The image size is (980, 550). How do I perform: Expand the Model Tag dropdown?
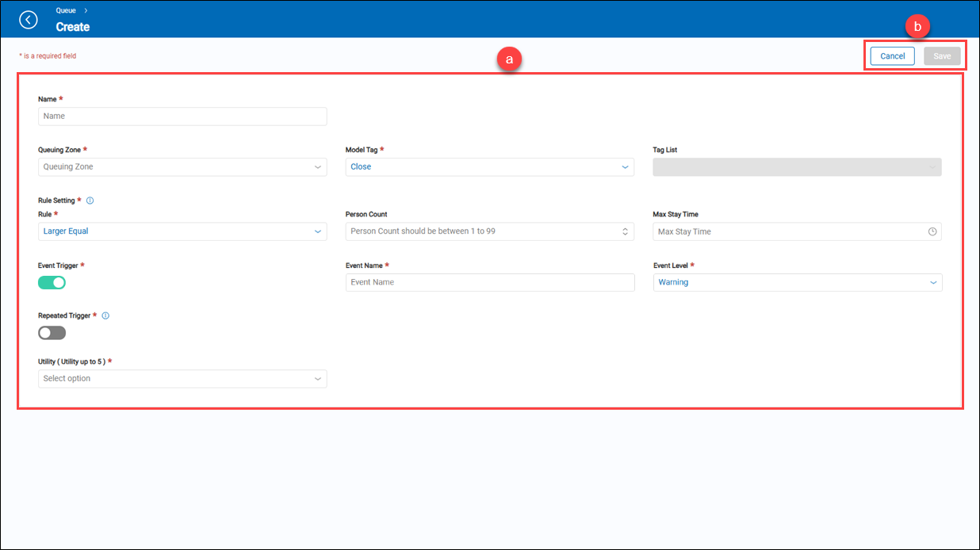point(489,167)
